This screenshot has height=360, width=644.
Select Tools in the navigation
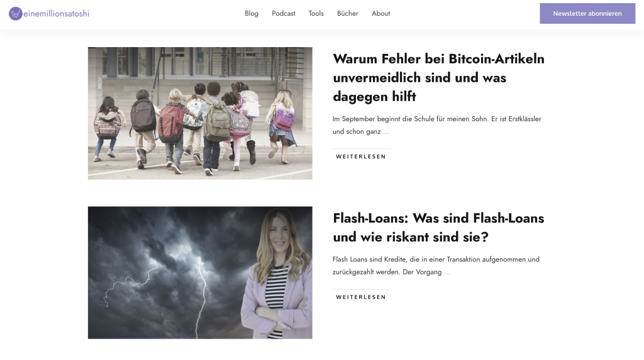(x=316, y=14)
